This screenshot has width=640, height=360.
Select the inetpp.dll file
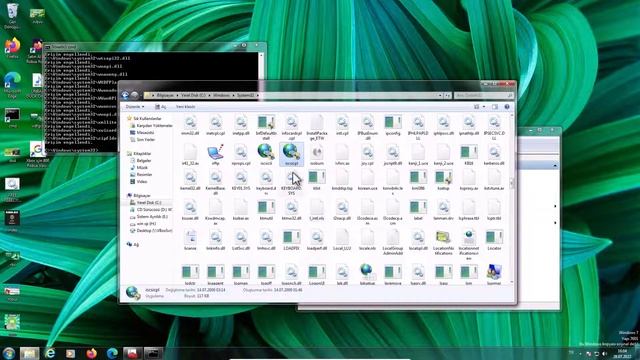click(241, 125)
